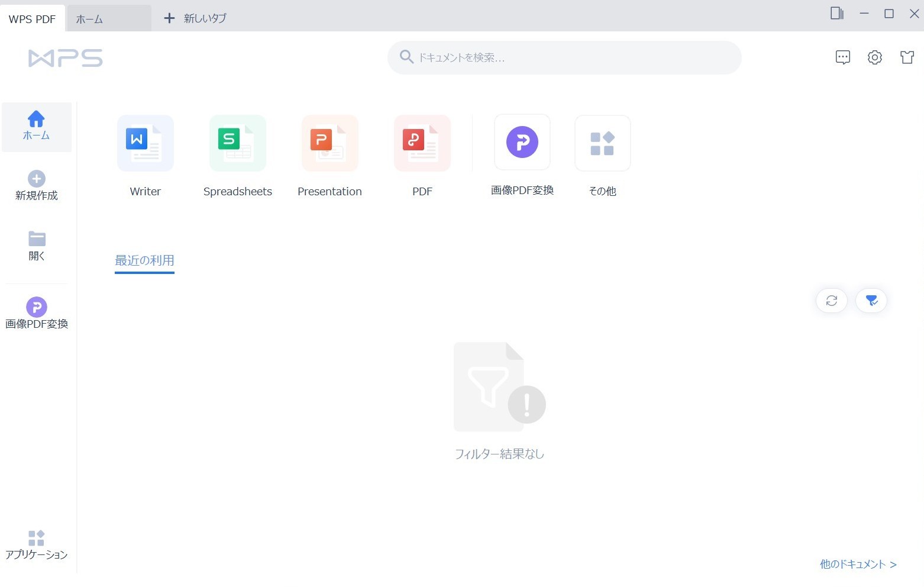
Task: Open 他のドキュメント link
Action: [857, 564]
